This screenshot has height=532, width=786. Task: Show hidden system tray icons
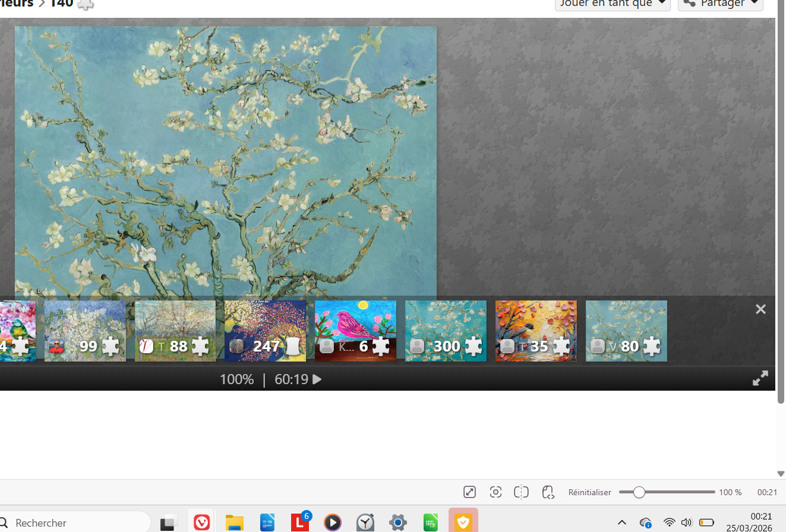coord(622,522)
